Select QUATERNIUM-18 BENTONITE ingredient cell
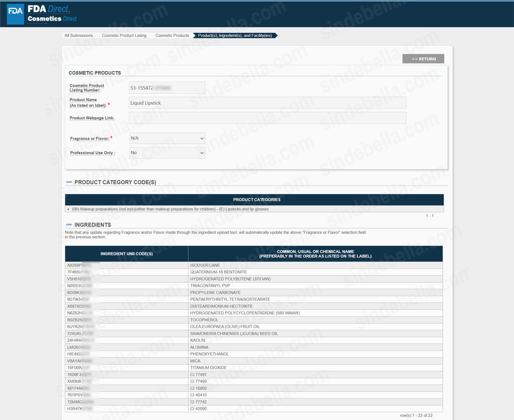514x420 pixels. (x=315, y=272)
